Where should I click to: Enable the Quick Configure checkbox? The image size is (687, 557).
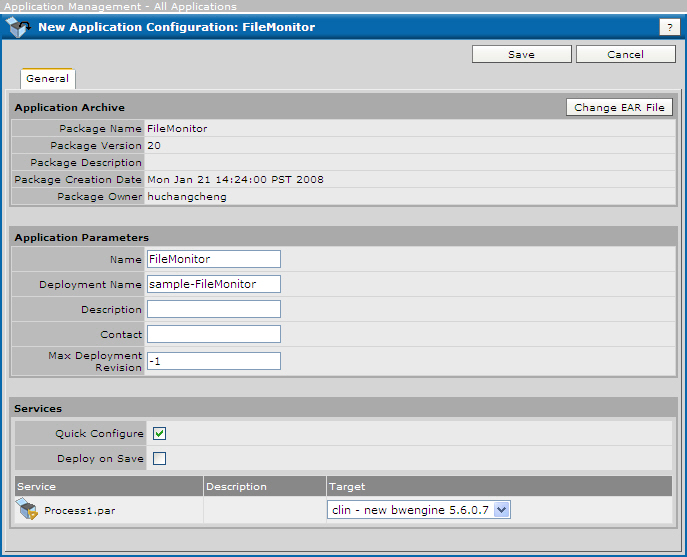click(x=159, y=433)
